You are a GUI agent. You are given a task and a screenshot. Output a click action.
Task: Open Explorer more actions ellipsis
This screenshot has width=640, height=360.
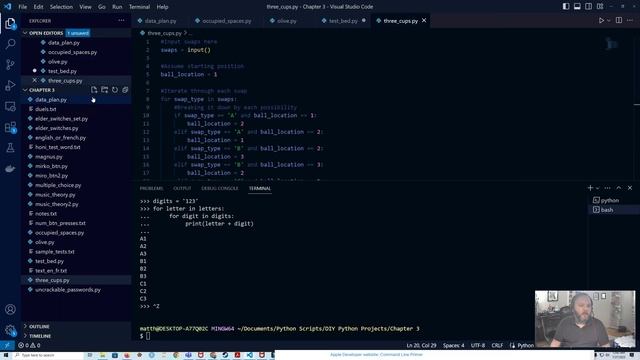121,20
